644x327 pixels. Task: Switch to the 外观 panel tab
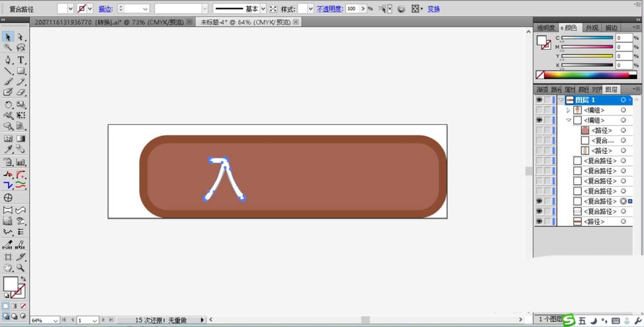(592, 28)
